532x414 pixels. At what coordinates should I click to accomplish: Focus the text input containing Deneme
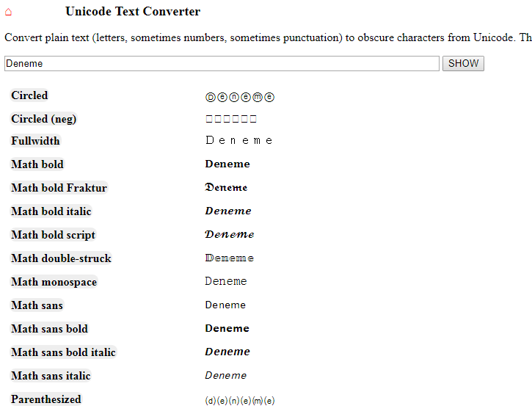pyautogui.click(x=222, y=63)
